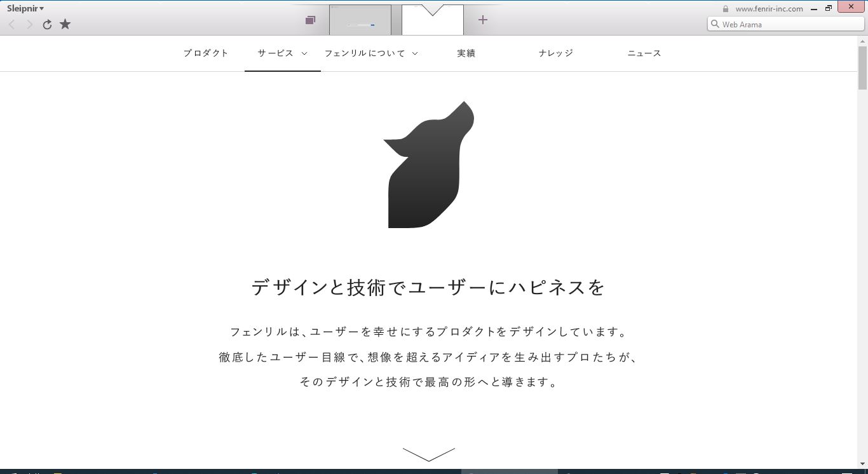The width and height of the screenshot is (868, 474).
Task: Click the デザインと技術でユーザーにハピネスを heading
Action: 428,287
